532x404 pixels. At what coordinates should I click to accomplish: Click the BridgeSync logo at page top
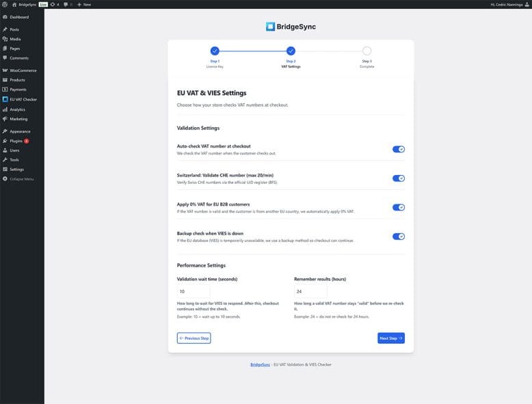pos(291,27)
